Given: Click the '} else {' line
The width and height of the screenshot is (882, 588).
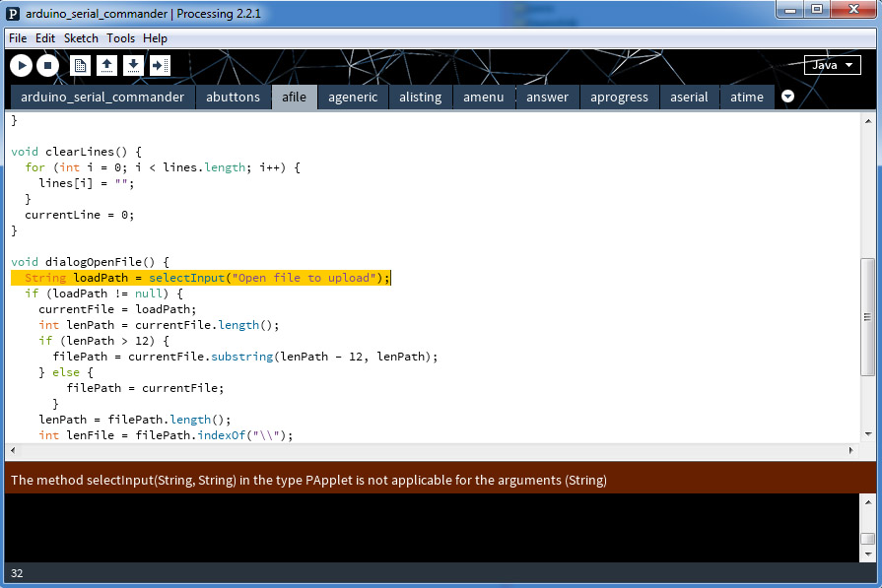Looking at the screenshot, I should 66,372.
